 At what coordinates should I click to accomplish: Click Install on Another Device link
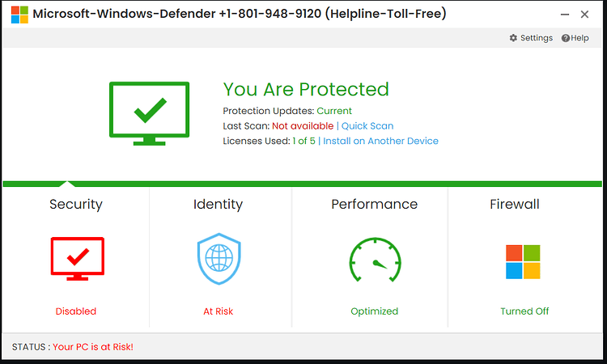point(380,142)
